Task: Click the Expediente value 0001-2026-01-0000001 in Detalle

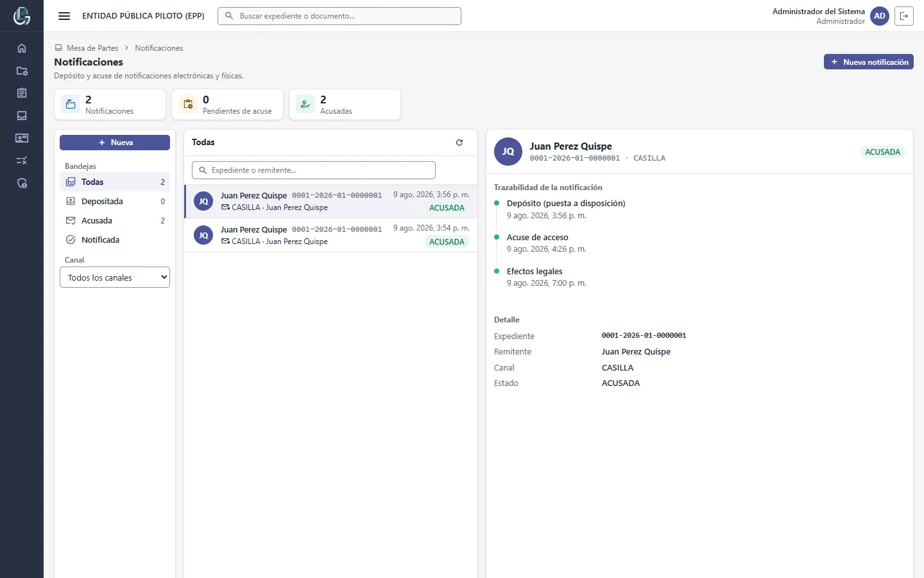Action: pyautogui.click(x=644, y=335)
